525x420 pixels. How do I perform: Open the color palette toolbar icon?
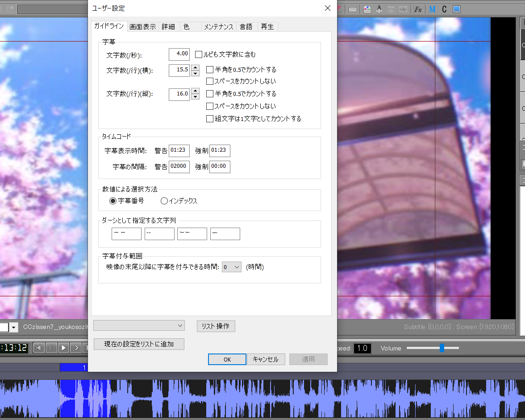point(367,9)
